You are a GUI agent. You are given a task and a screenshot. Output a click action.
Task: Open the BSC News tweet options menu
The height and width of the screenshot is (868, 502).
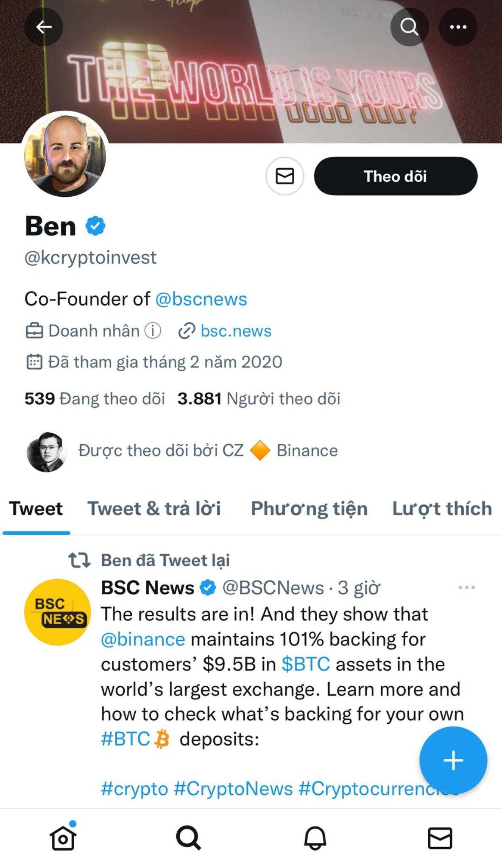466,587
